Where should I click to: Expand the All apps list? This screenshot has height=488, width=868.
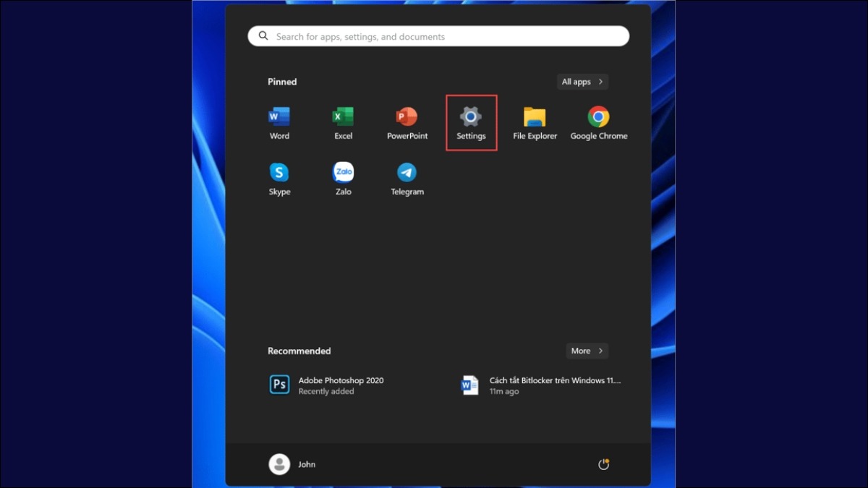coord(582,82)
